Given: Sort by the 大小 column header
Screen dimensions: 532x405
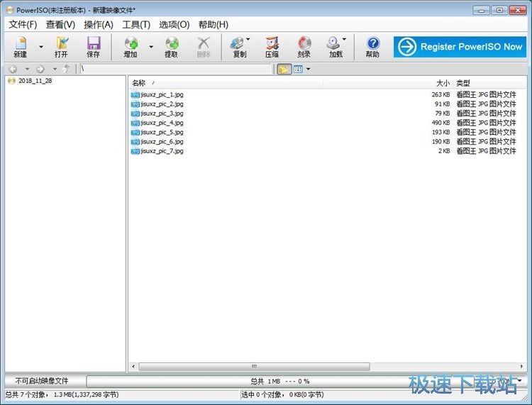Looking at the screenshot, I should click(387, 83).
